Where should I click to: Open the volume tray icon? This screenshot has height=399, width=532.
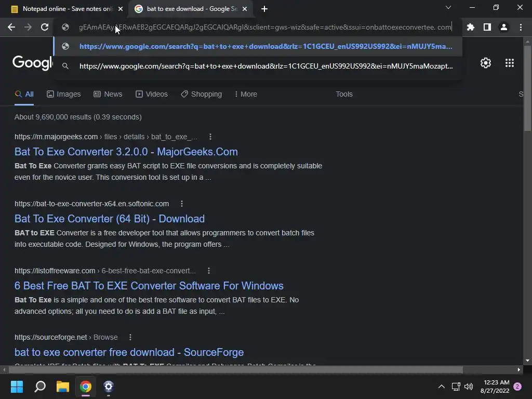469,387
